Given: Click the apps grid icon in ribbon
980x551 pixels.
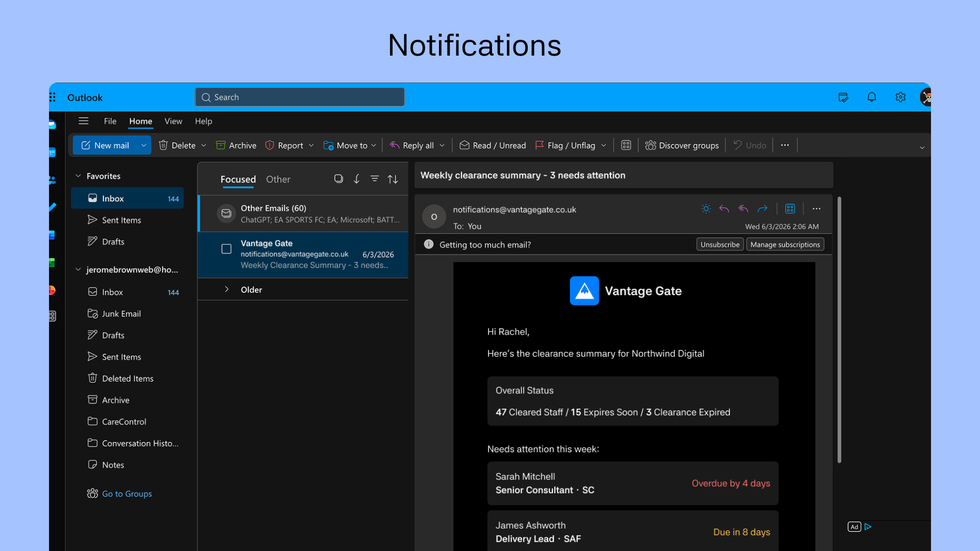Looking at the screenshot, I should 626,145.
